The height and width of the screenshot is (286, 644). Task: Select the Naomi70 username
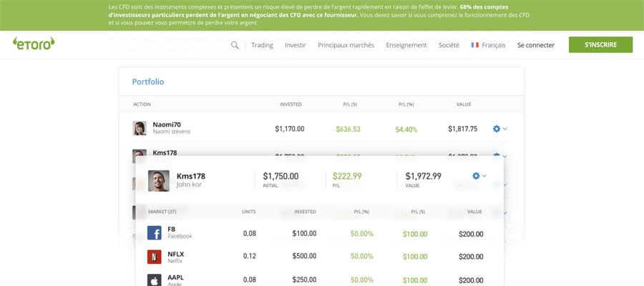167,124
